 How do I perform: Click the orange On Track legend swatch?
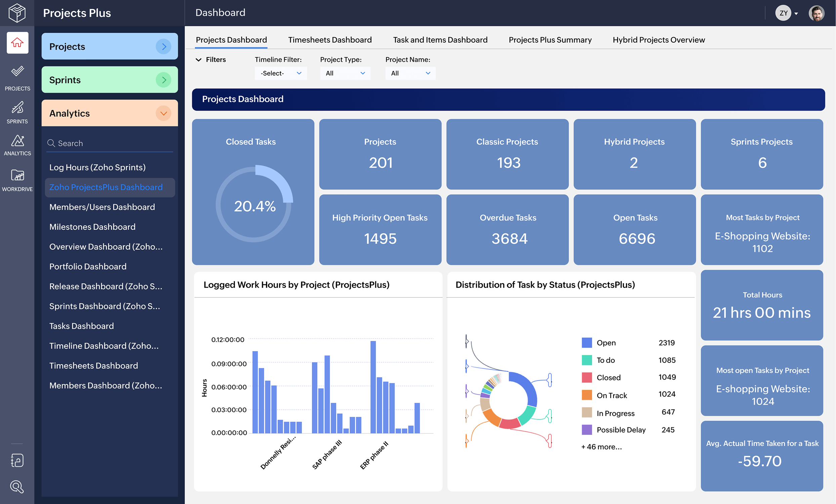pyautogui.click(x=587, y=395)
